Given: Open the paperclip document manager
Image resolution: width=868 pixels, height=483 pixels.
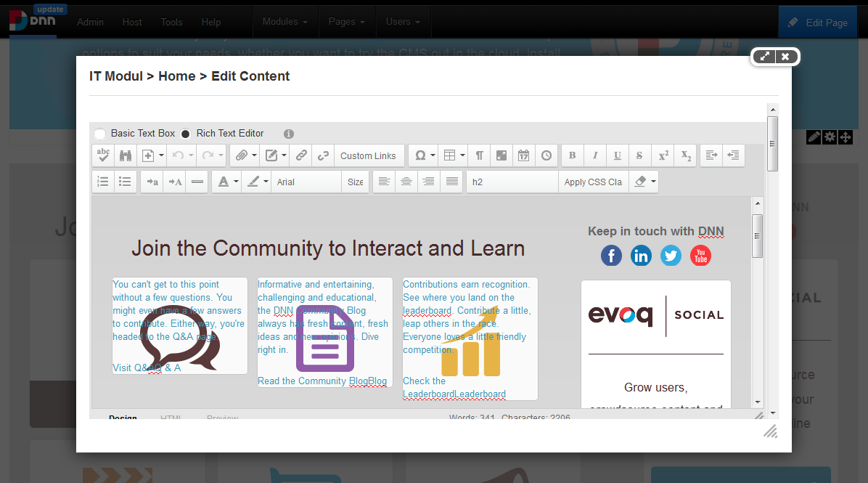Looking at the screenshot, I should 241,155.
